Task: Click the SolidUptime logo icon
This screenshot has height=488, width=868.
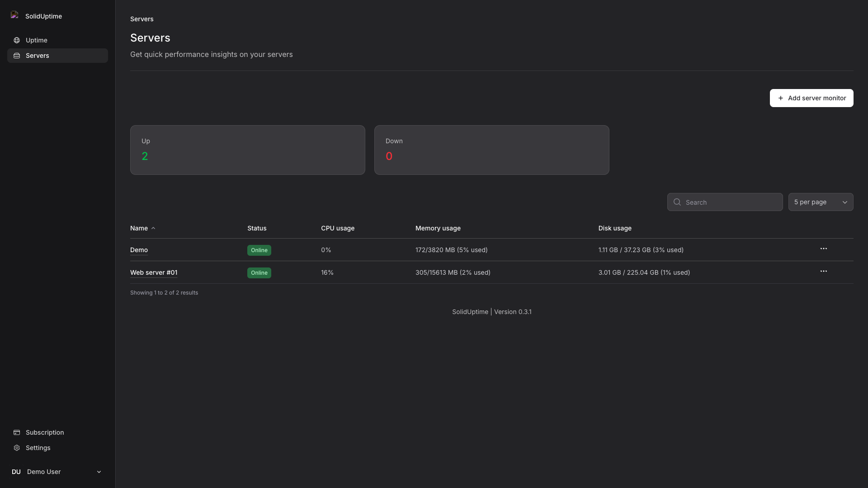Action: click(15, 16)
